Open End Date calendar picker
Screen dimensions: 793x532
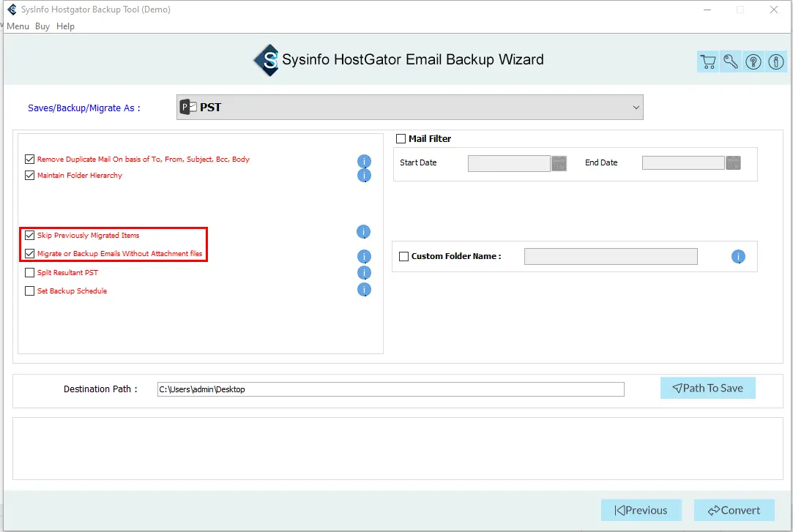click(733, 162)
